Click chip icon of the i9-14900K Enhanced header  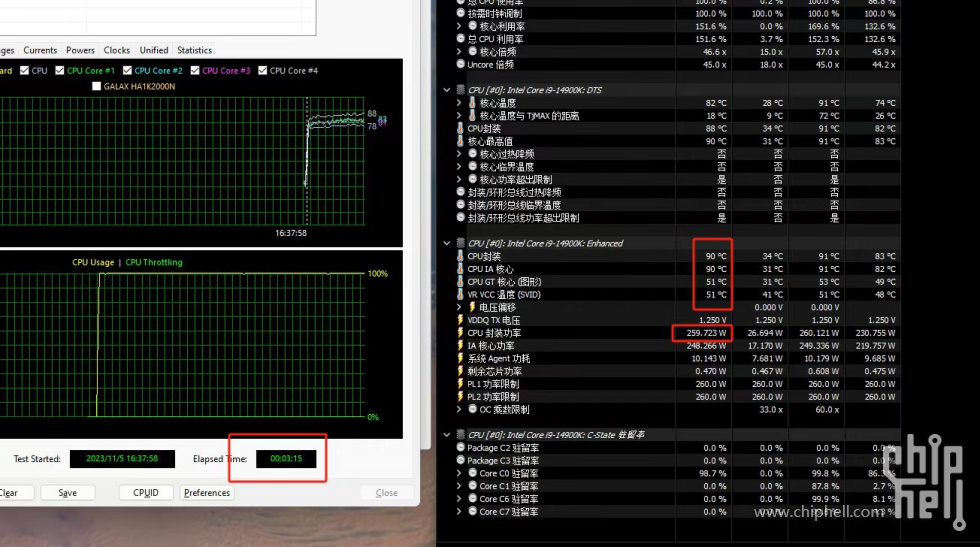click(461, 243)
